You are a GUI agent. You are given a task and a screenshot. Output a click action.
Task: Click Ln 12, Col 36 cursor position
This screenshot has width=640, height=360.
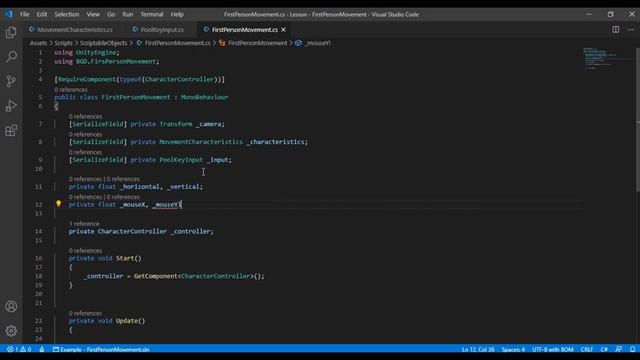478,349
